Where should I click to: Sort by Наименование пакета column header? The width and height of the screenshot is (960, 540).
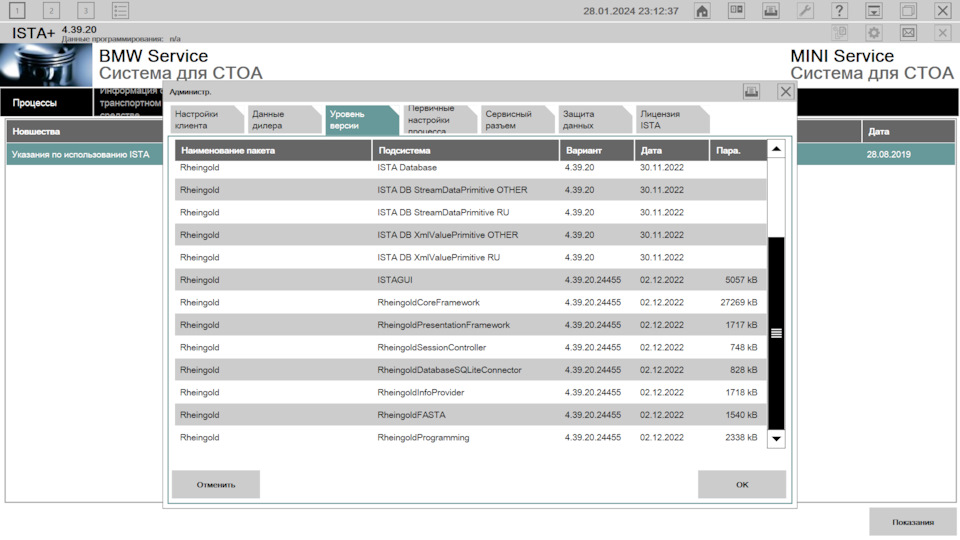[273, 150]
